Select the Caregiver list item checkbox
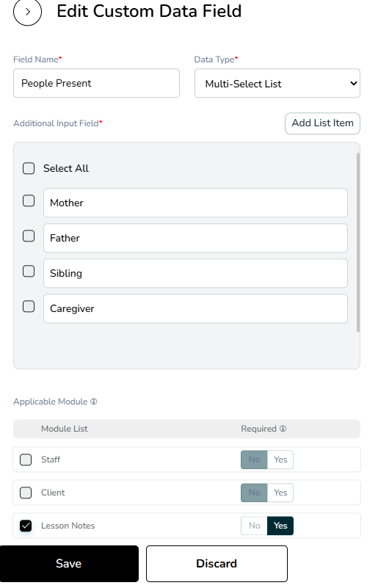 click(x=29, y=306)
